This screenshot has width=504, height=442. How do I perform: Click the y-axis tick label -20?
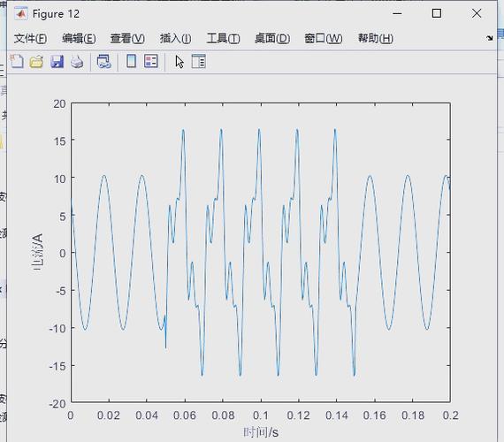tap(57, 404)
